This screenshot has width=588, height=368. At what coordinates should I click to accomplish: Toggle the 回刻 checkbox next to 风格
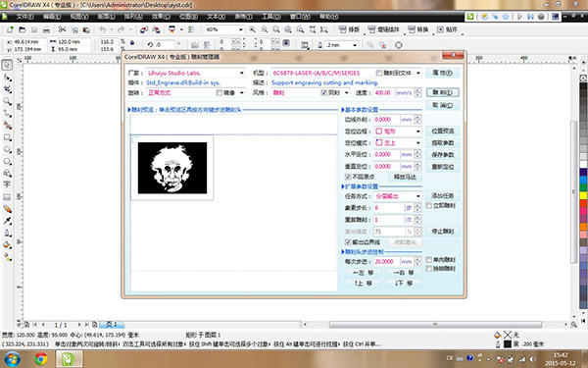(x=324, y=93)
